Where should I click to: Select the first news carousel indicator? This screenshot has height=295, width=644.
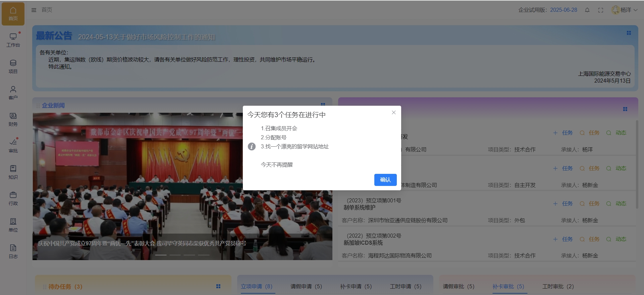(161, 255)
